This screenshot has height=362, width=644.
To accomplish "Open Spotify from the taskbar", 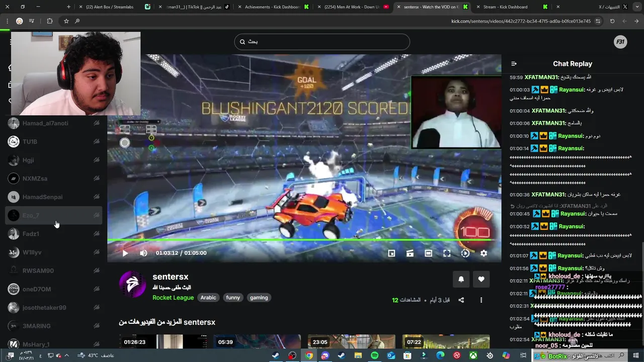I will tap(375, 355).
